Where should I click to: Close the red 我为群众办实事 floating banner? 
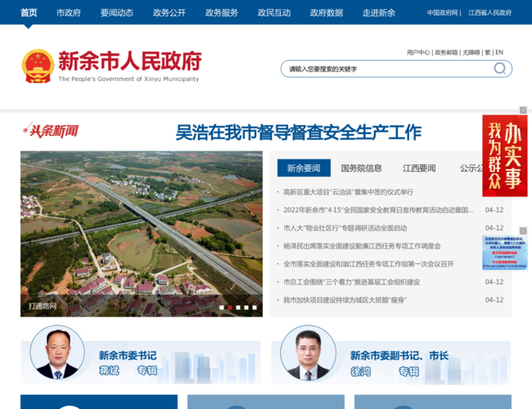pyautogui.click(x=523, y=110)
